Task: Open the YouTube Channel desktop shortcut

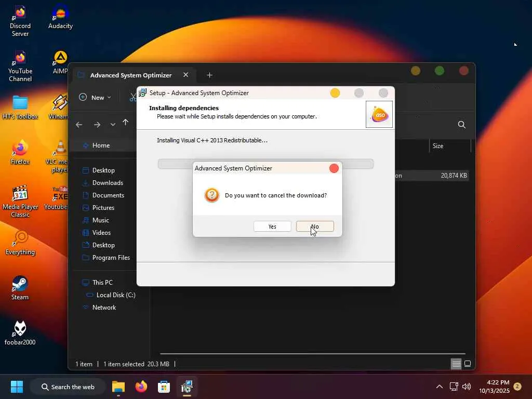Action: 20,66
